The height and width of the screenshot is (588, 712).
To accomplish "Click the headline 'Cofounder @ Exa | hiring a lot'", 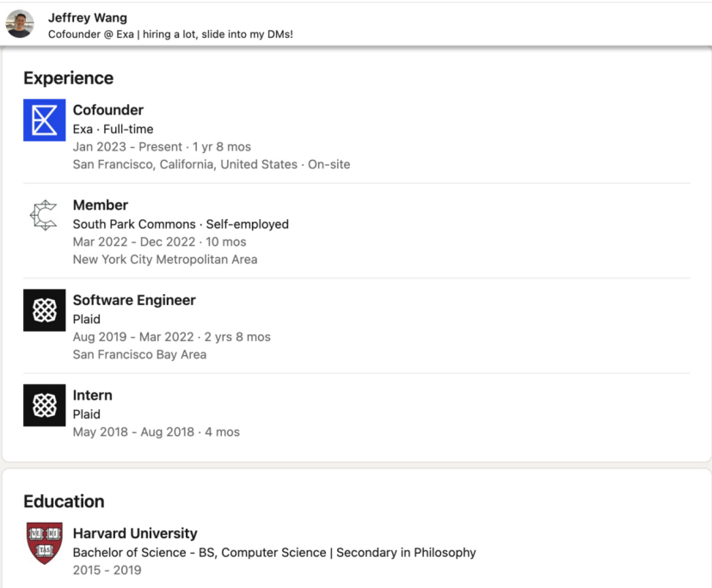I will (x=171, y=34).
